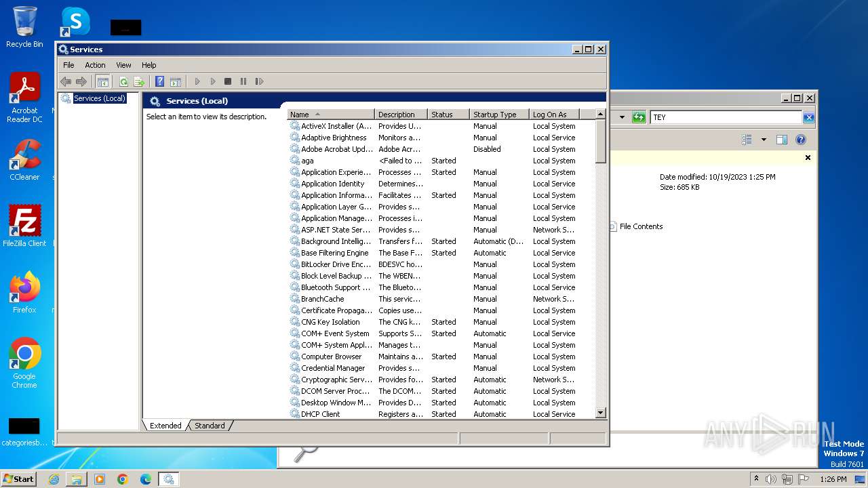The width and height of the screenshot is (868, 488).
Task: Select the CNG Key Isolation service
Action: tap(441, 322)
